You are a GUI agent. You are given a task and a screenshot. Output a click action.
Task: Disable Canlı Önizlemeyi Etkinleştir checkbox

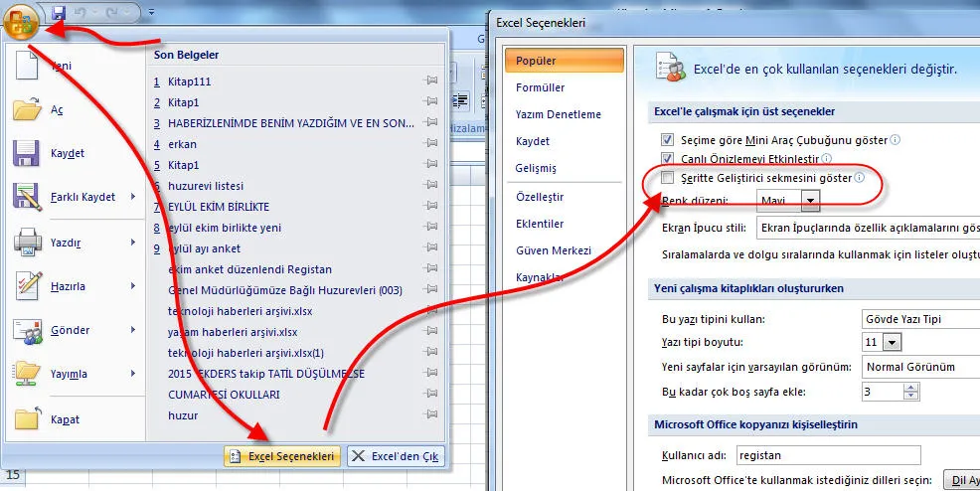click(668, 159)
